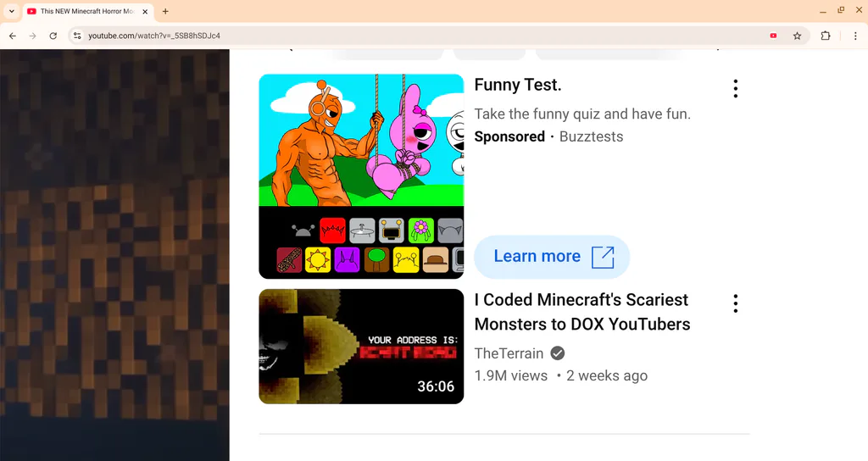The height and width of the screenshot is (461, 868).
Task: Open the Funny Test ad thumbnail
Action: pos(361,176)
